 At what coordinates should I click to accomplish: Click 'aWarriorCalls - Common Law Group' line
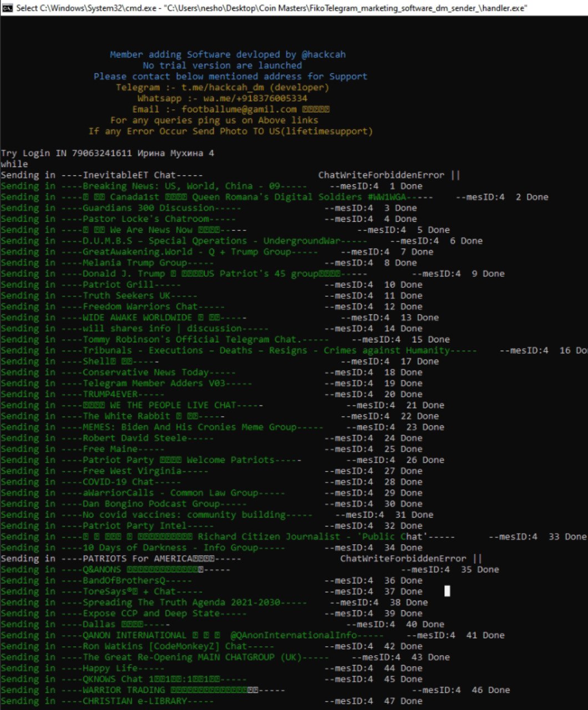(211, 493)
